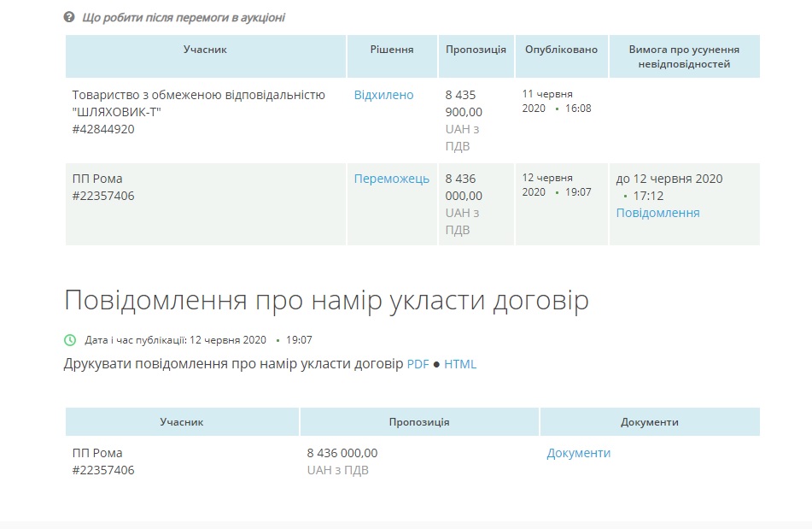812x529 pixels.
Task: Print the notice as HTML
Action: coord(460,364)
